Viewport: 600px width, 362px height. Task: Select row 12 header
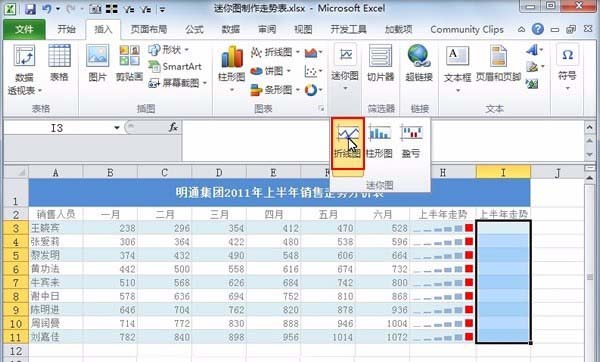(15, 351)
